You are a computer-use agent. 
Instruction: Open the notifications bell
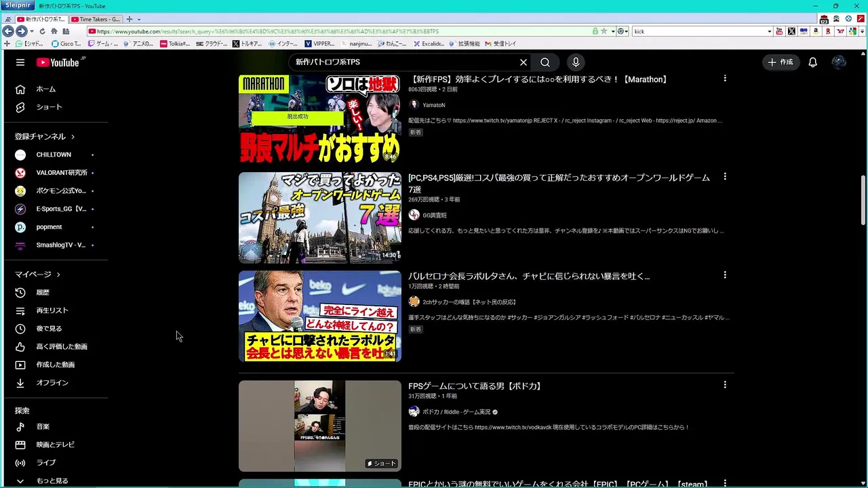click(x=812, y=62)
